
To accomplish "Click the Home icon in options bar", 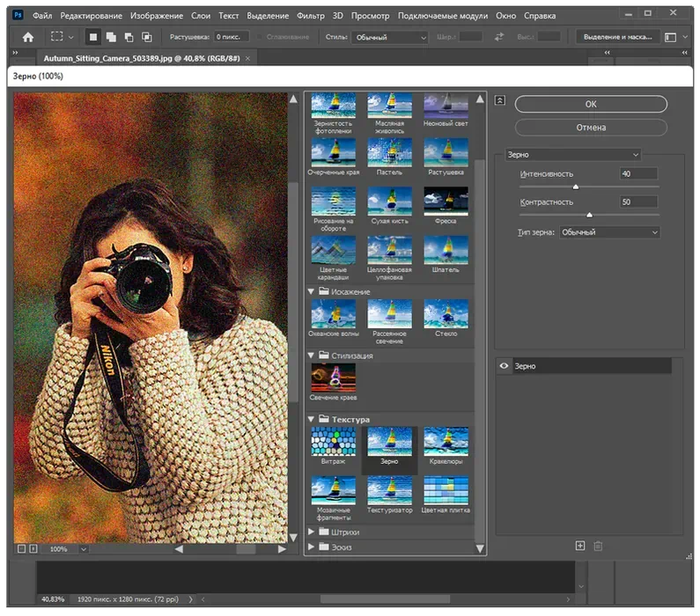I will 28,37.
